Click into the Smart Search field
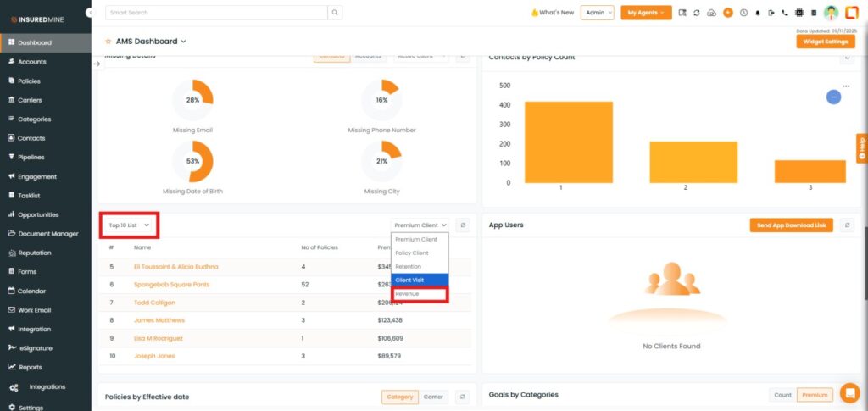The height and width of the screenshot is (411, 868). pyautogui.click(x=216, y=13)
